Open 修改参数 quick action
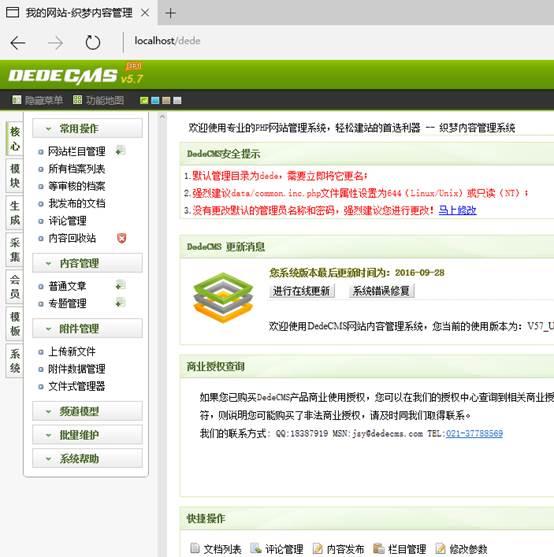This screenshot has height=557, width=554. coord(461,548)
